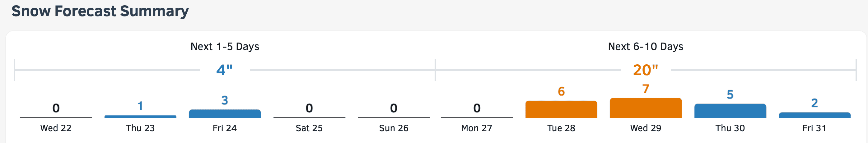Click the orange 20" snowfall total
The image size is (868, 143).
pyautogui.click(x=645, y=70)
